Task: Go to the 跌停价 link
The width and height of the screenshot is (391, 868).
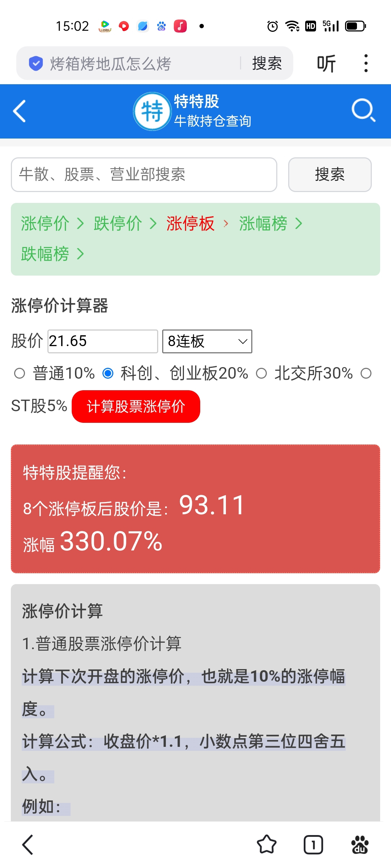Action: coord(118,224)
